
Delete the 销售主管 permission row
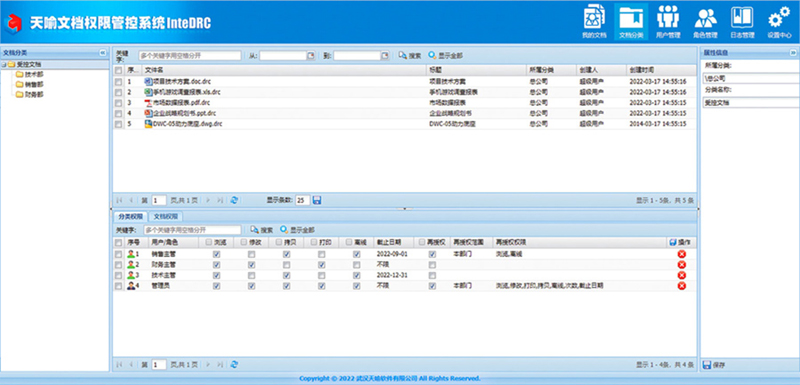(682, 254)
